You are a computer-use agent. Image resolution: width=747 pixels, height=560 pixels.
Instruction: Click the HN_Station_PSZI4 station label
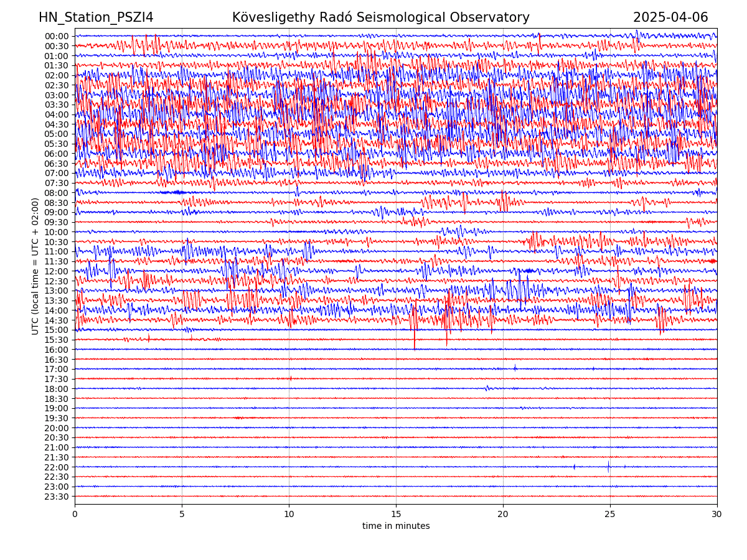96,18
